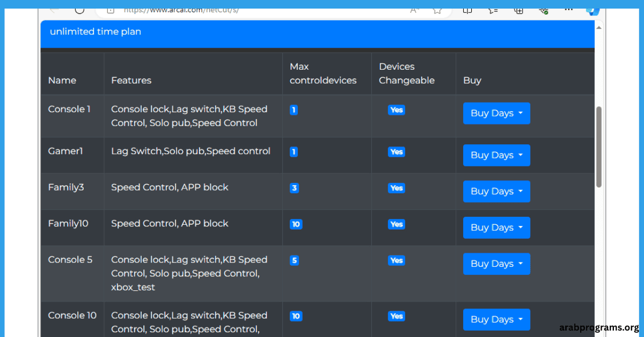Select the Family3 plan name

pos(66,187)
